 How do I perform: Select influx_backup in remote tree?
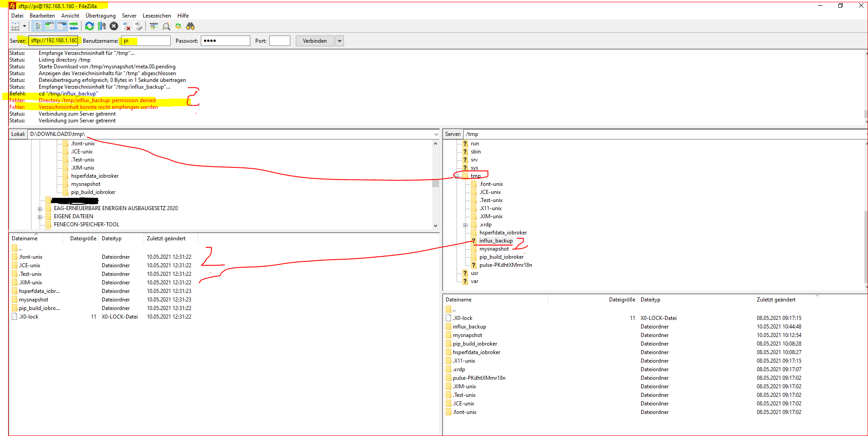click(496, 241)
